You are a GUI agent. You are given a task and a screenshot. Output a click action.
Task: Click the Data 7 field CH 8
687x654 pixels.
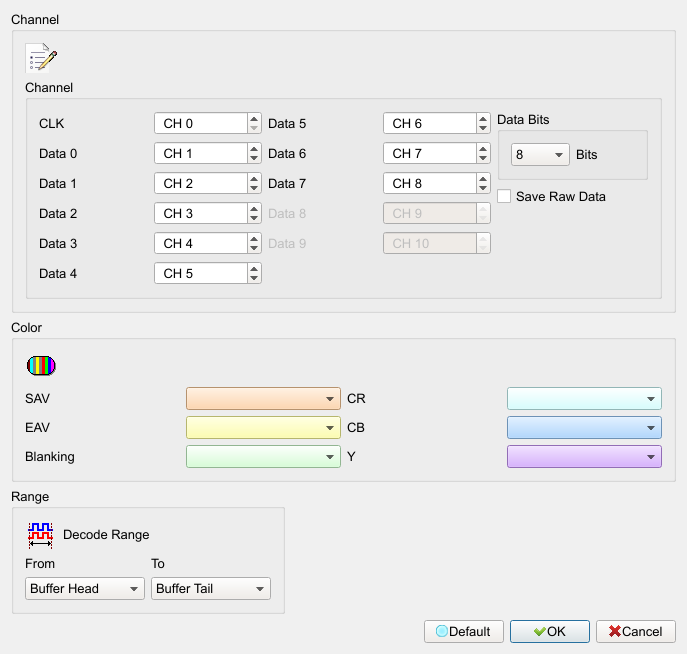[x=430, y=184]
